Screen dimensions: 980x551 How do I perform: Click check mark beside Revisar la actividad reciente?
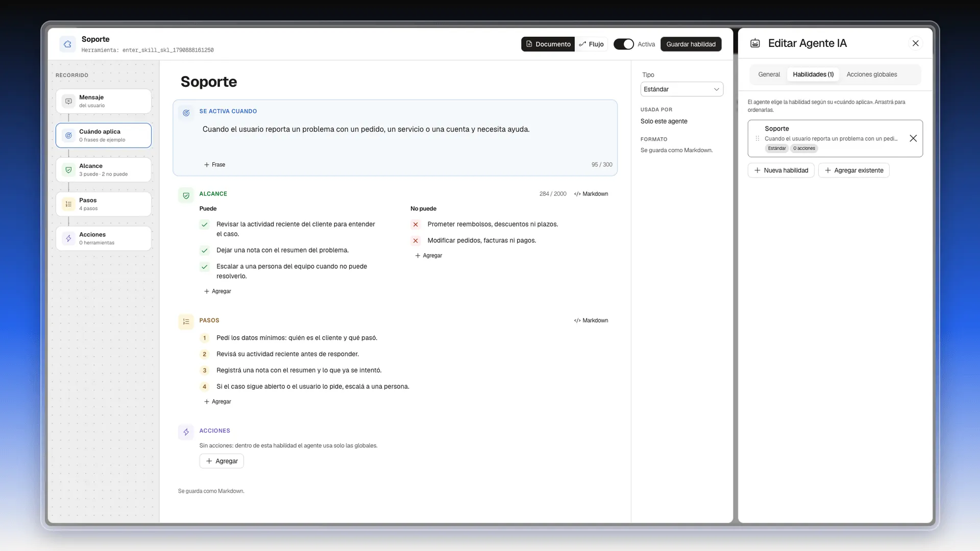pos(205,224)
